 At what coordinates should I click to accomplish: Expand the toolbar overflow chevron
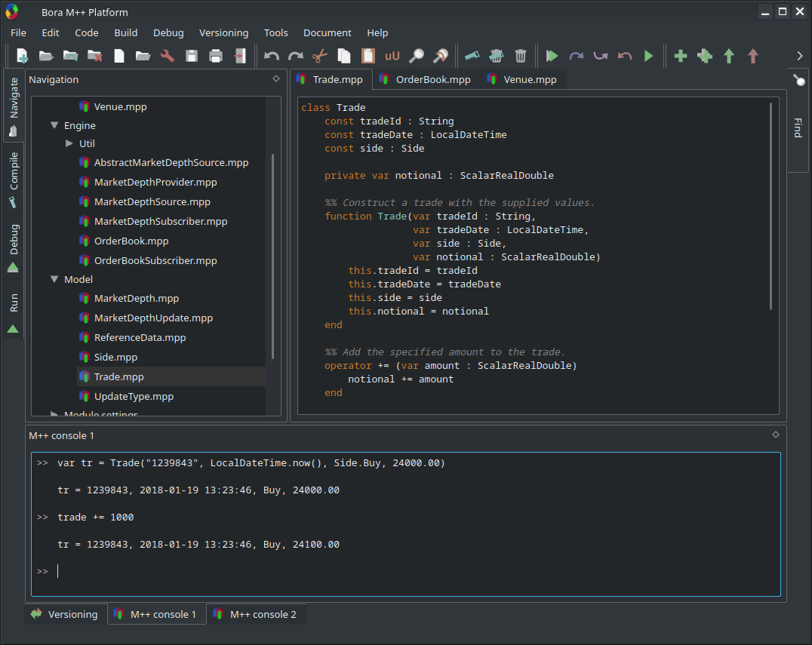[800, 56]
